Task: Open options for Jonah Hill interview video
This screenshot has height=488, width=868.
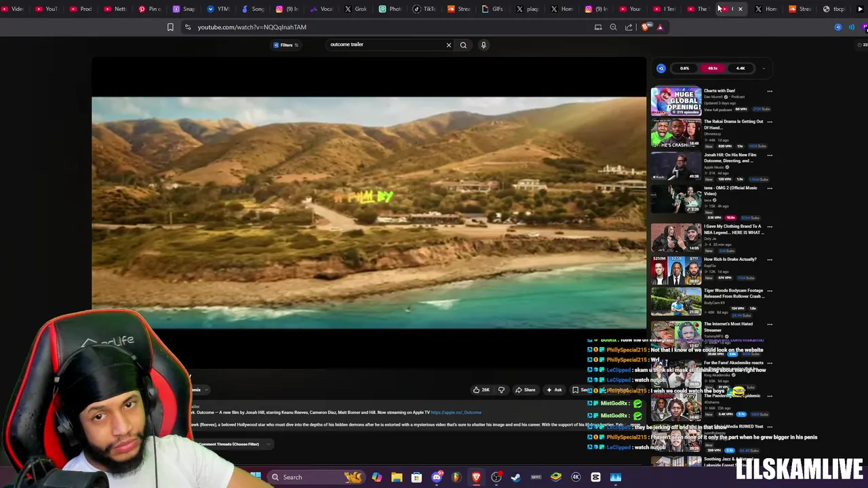Action: (770, 155)
